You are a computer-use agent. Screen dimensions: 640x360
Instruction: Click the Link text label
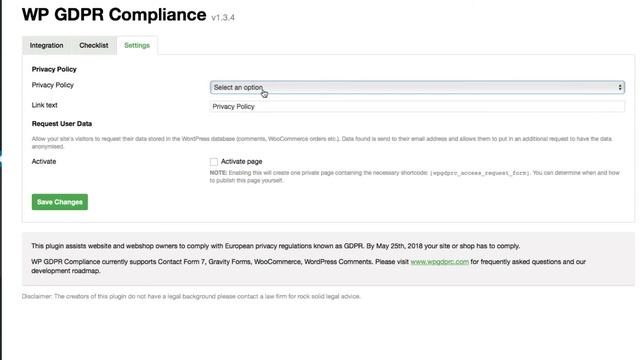[x=44, y=105]
